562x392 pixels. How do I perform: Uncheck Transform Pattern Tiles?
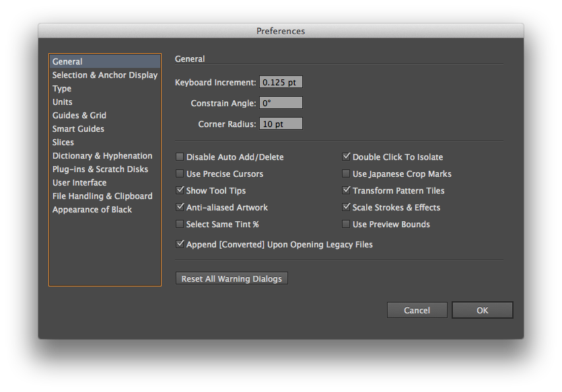coord(346,190)
